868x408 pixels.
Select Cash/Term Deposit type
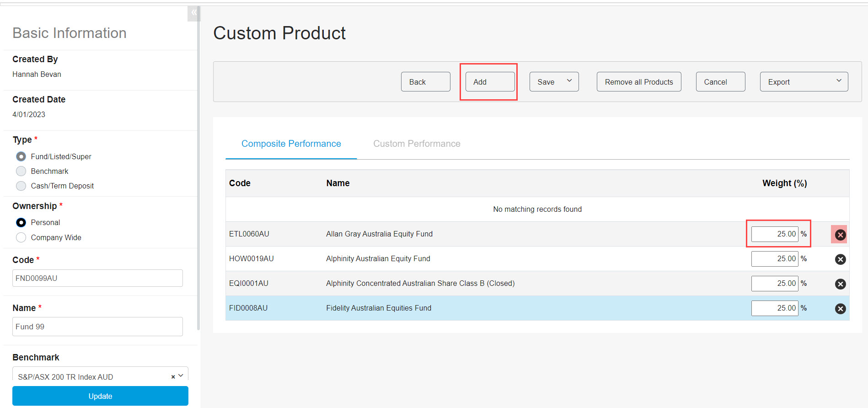(x=21, y=186)
